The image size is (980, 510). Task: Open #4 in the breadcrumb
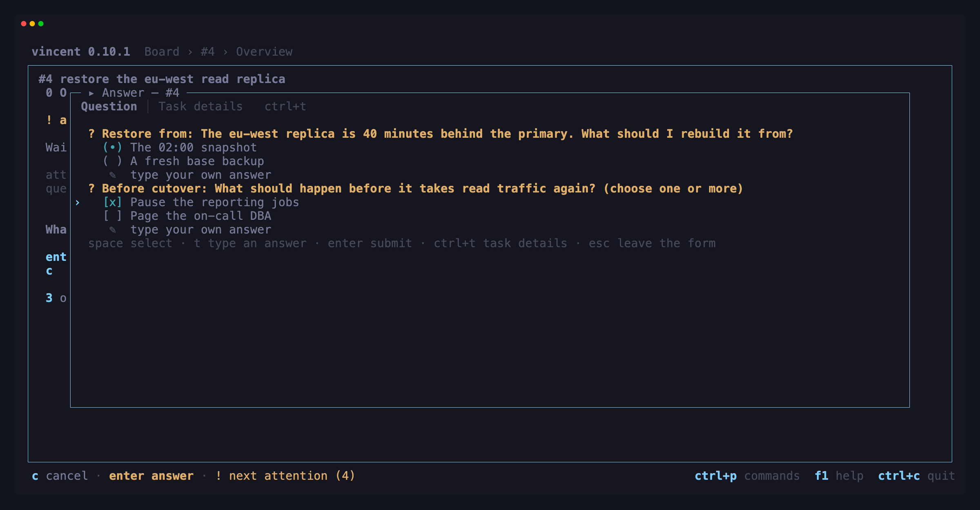click(x=207, y=52)
